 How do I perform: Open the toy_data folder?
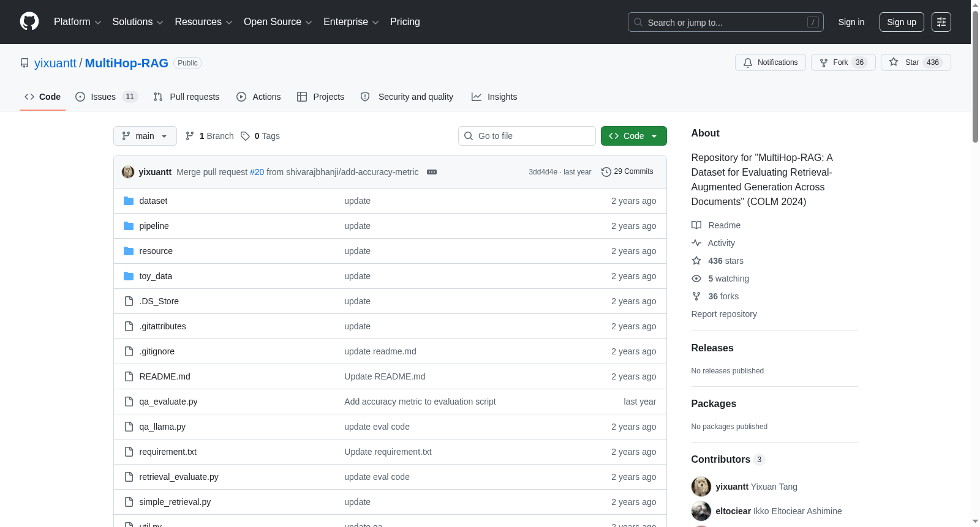coord(156,276)
